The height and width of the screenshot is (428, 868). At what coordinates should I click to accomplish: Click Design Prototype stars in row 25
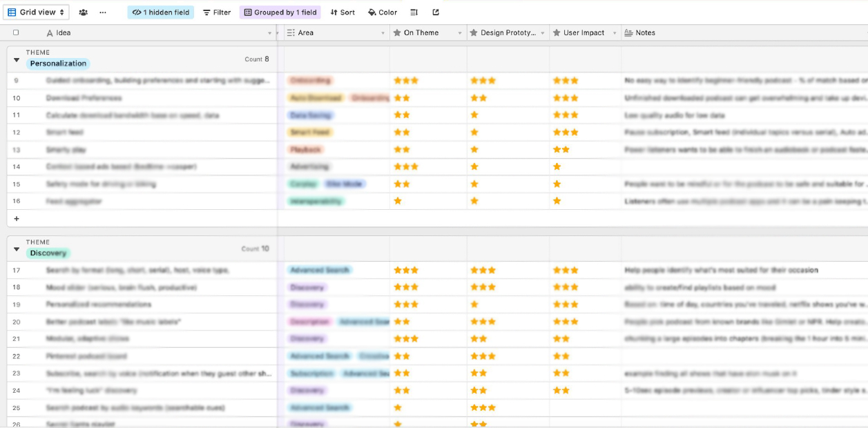[483, 408]
